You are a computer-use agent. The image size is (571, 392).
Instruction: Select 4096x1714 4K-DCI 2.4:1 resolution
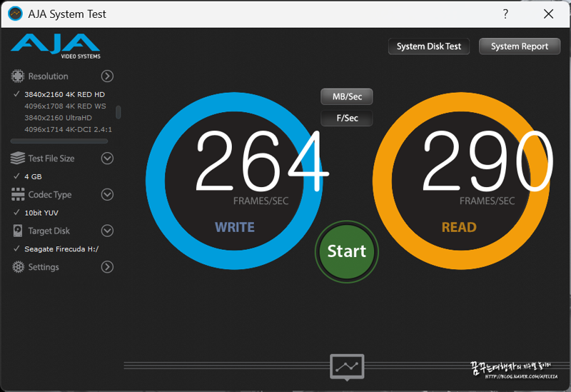tap(68, 129)
